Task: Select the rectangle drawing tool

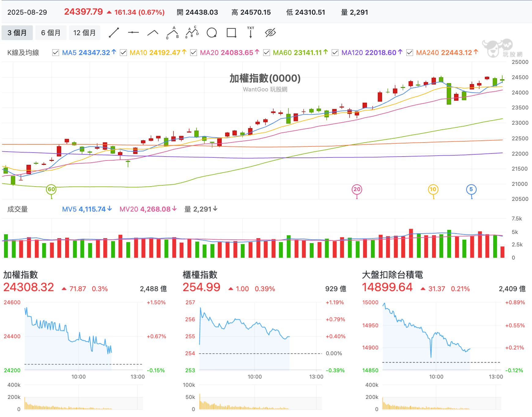Action: pyautogui.click(x=231, y=33)
